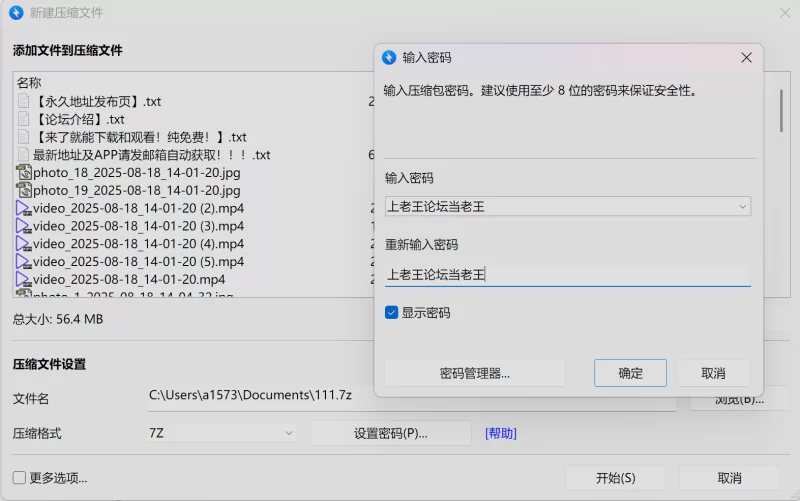
Task: Select file name photo_19_2025-08-18_14-01-20.jpg
Action: click(137, 190)
